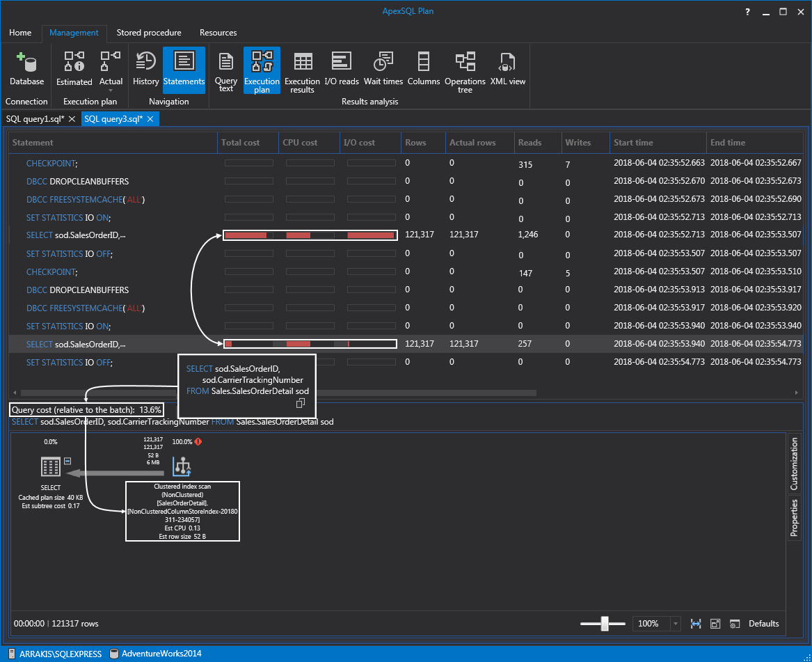Select the Management ribbon tab
Viewport: 812px width, 662px height.
(x=74, y=33)
